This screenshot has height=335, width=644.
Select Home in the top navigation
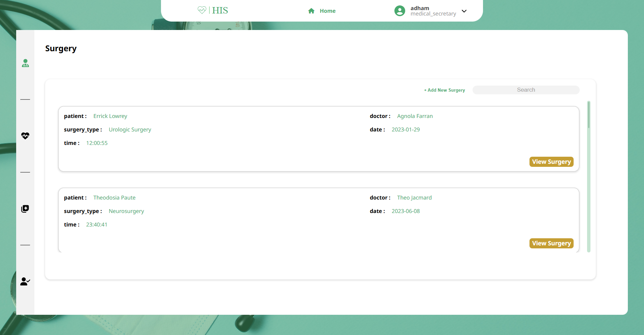click(x=327, y=11)
